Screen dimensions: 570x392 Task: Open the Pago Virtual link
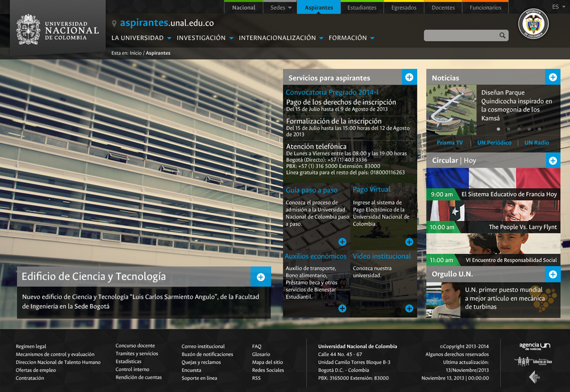point(371,189)
